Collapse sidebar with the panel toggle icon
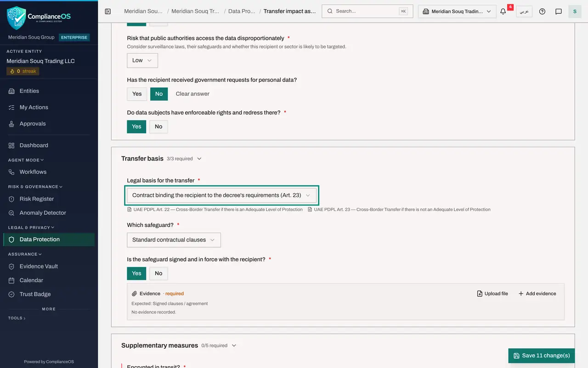This screenshot has height=368, width=588. [x=108, y=11]
